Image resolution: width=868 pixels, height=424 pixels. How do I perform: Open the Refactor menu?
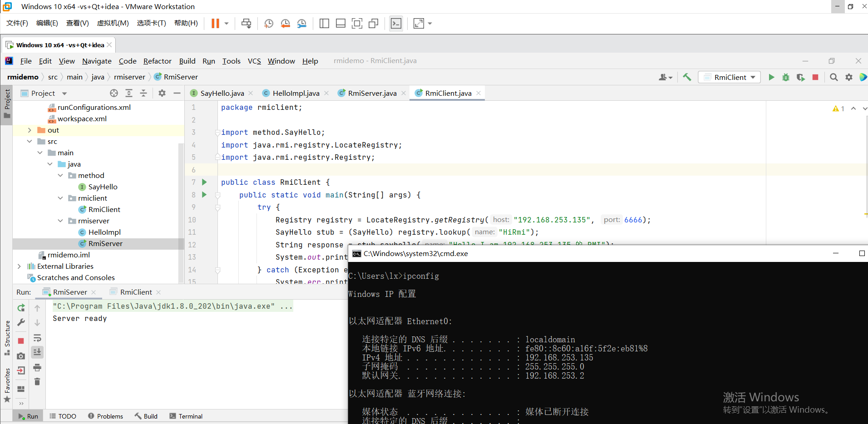(158, 61)
